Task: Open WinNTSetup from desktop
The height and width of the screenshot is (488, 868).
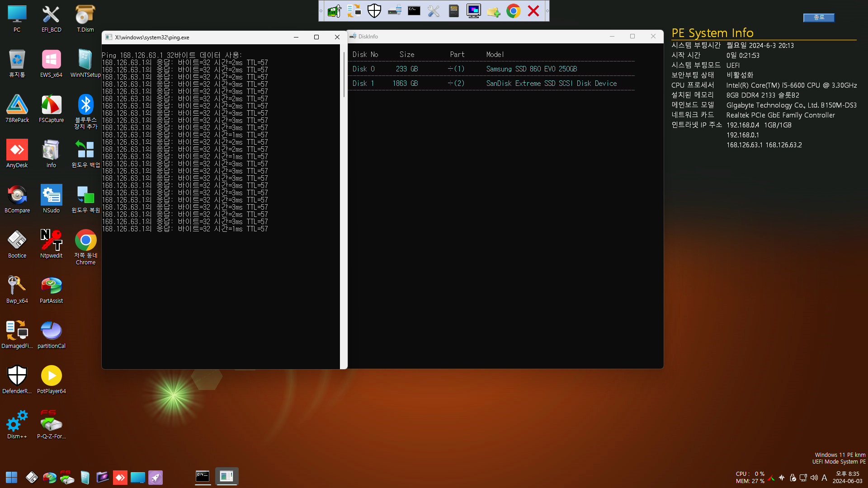Action: coord(85,64)
